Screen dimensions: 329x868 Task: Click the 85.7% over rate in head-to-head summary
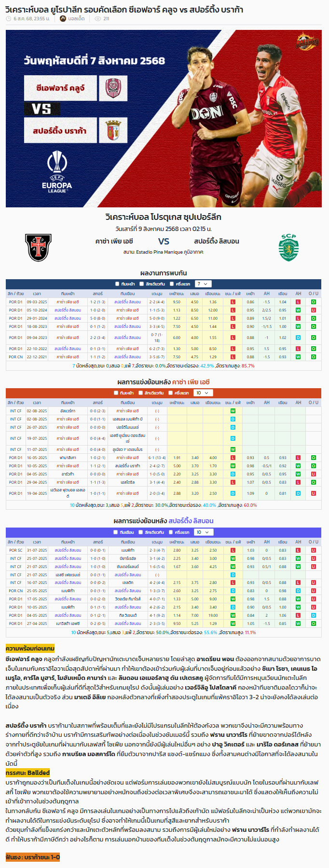click(248, 366)
